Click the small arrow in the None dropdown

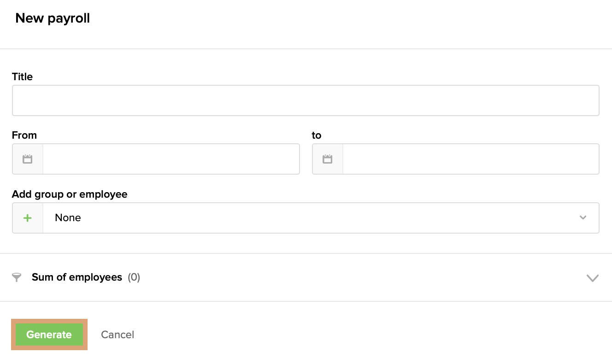pyautogui.click(x=583, y=218)
